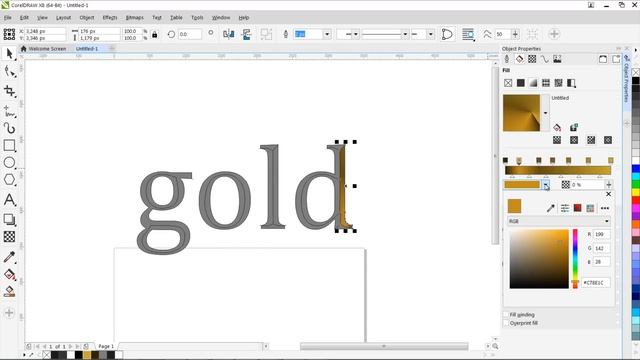Select Two-color pattern fill type
The width and height of the screenshot is (640, 360).
571,83
